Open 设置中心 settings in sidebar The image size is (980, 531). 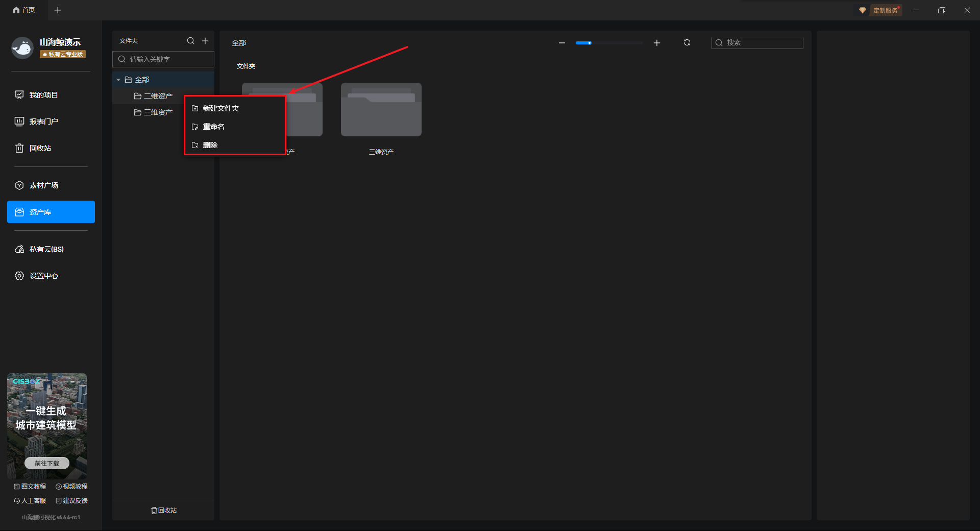point(44,276)
